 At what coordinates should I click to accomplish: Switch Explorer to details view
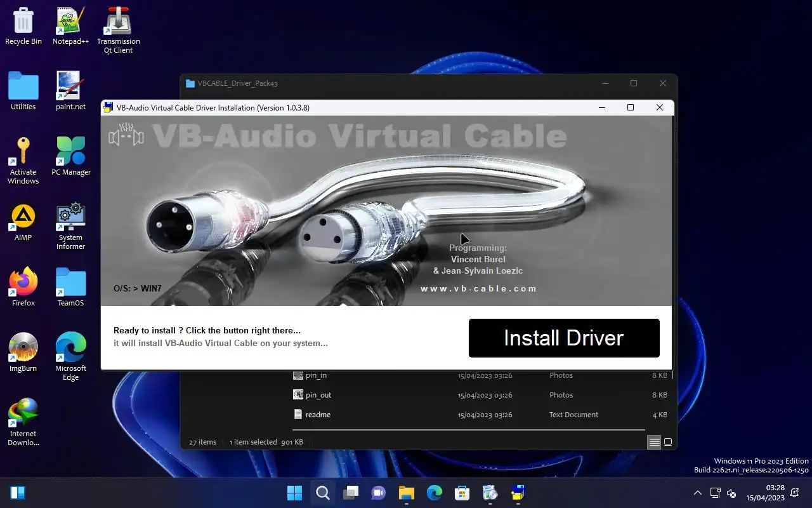click(x=654, y=442)
